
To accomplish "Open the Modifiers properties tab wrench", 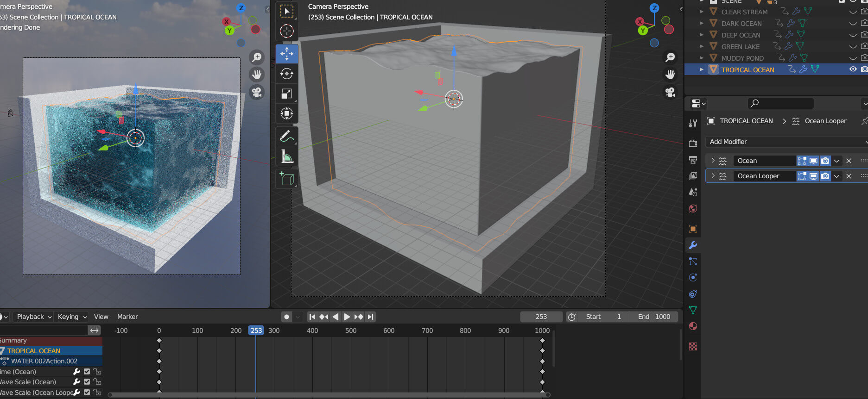I will [693, 245].
